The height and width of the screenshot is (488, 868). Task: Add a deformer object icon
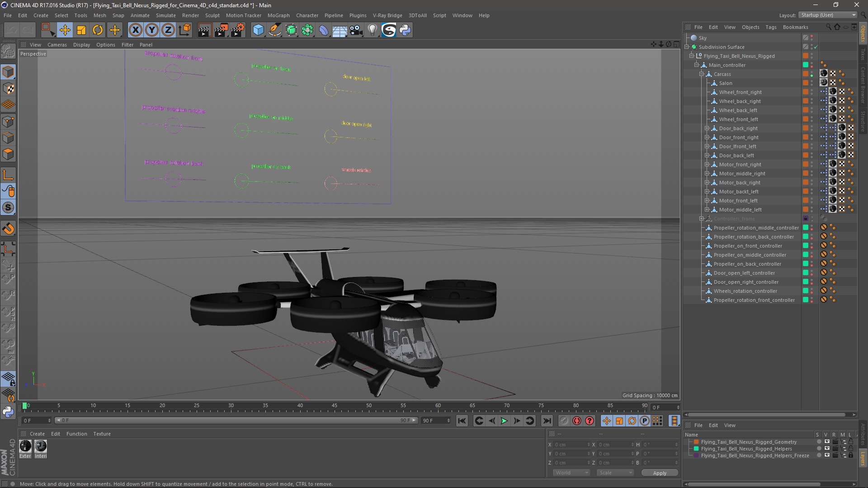coord(324,30)
